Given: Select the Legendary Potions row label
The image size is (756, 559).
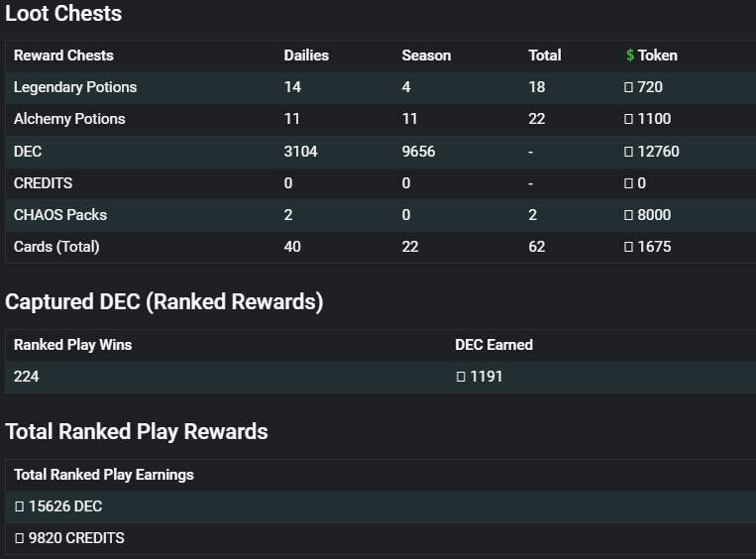Looking at the screenshot, I should [x=75, y=87].
